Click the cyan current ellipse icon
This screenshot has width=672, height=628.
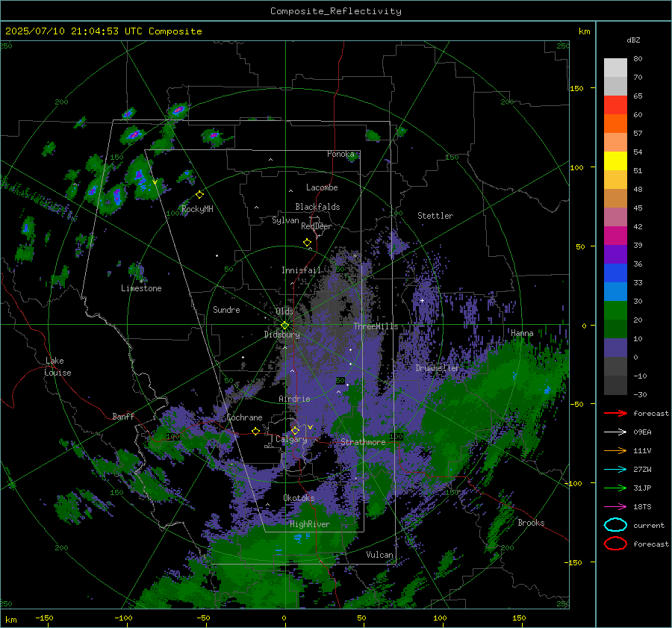tap(615, 525)
